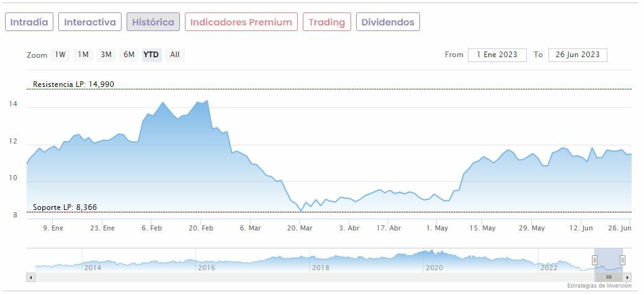Open Estrategias de Inversión credit link

(599, 286)
